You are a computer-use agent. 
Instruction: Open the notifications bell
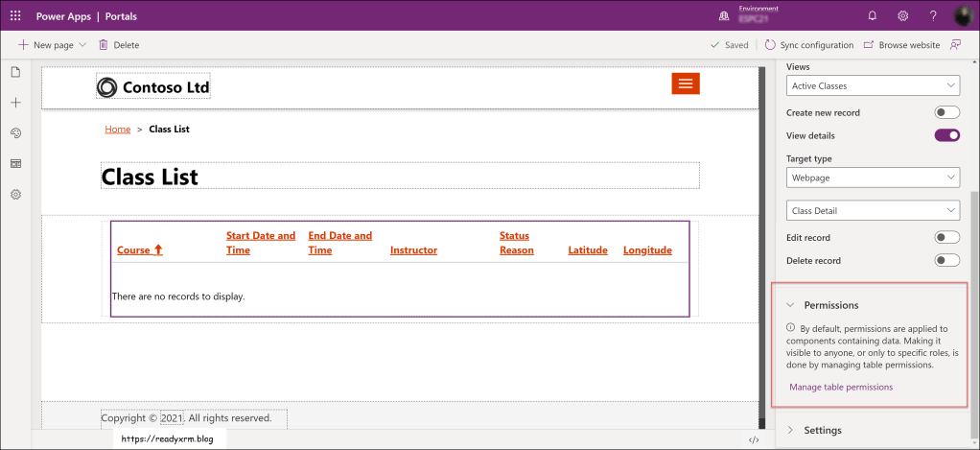tap(872, 15)
